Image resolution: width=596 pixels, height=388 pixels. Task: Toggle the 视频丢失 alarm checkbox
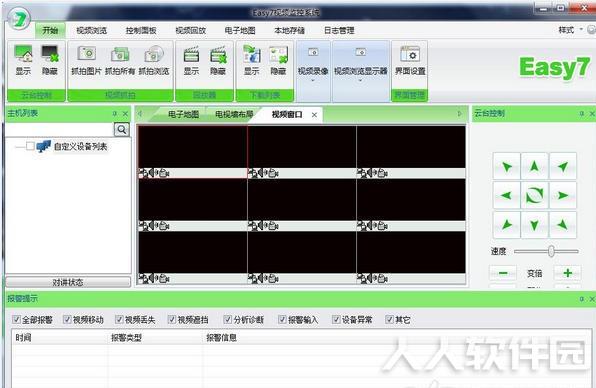[119, 319]
